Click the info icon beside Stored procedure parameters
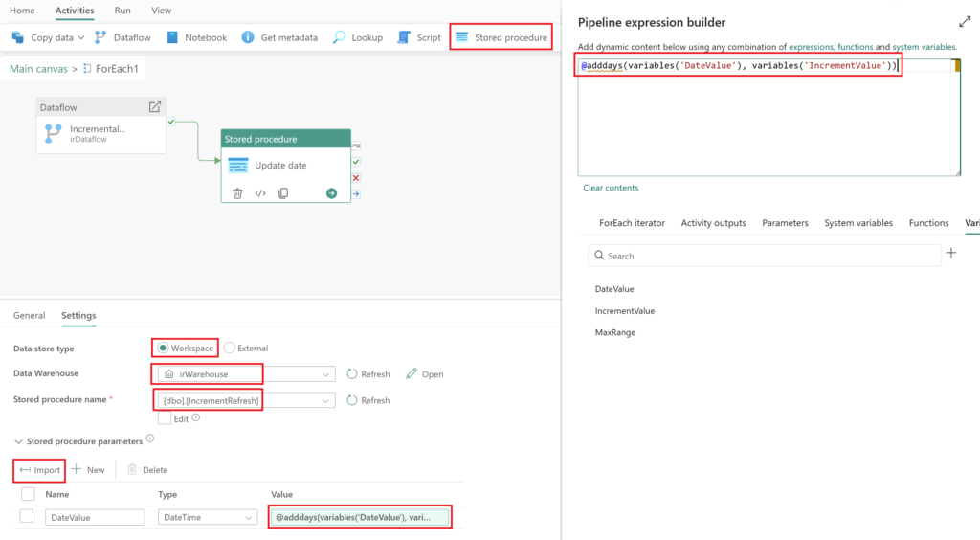Image resolution: width=980 pixels, height=540 pixels. coord(150,439)
